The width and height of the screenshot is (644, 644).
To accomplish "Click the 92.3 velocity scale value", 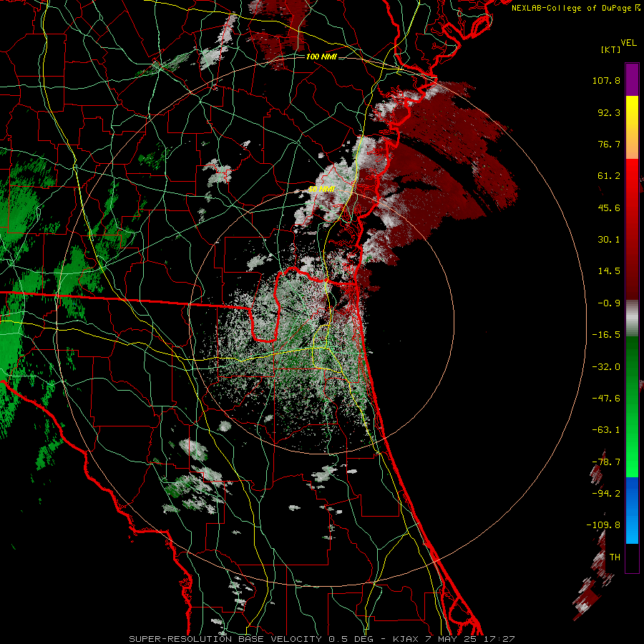I will [x=609, y=112].
